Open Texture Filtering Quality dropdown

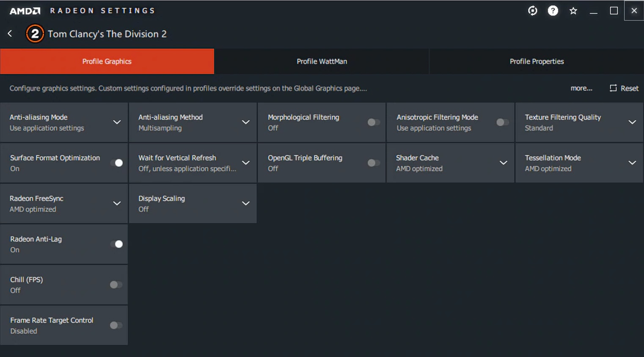(x=632, y=122)
